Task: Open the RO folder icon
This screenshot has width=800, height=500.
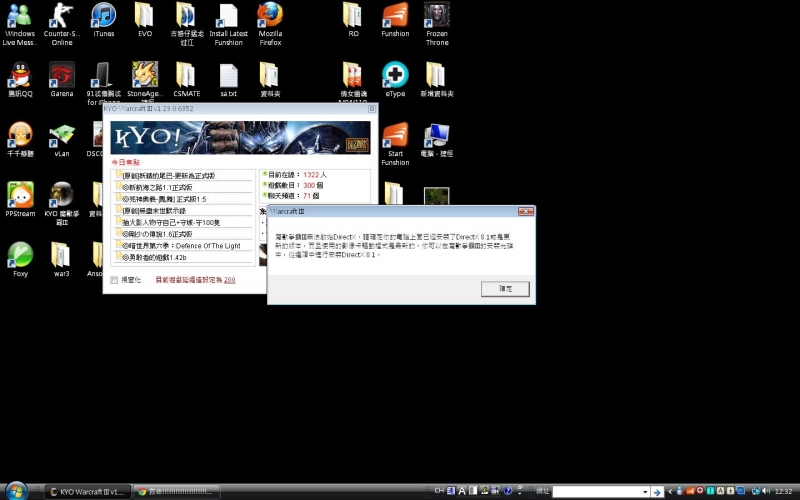Action: tap(353, 19)
